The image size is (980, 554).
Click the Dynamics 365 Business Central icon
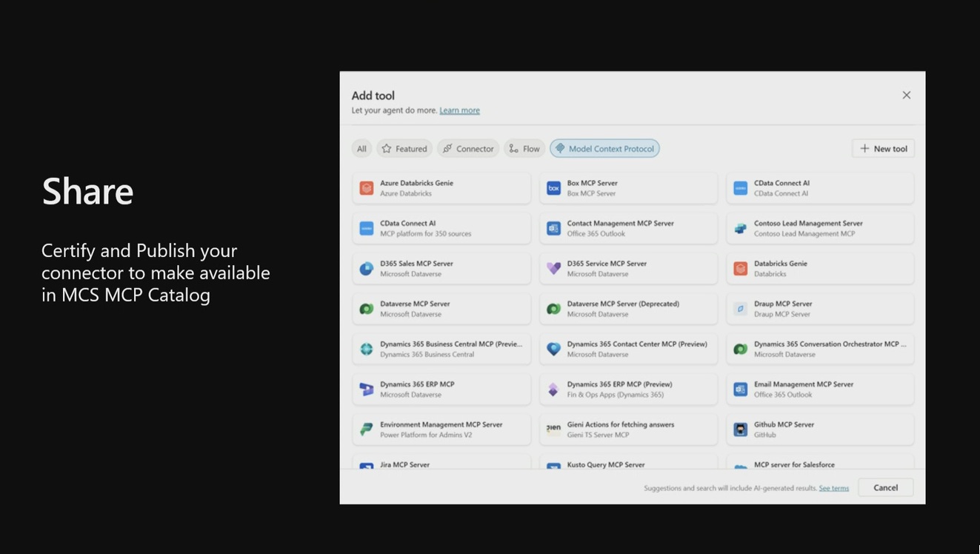pyautogui.click(x=367, y=349)
